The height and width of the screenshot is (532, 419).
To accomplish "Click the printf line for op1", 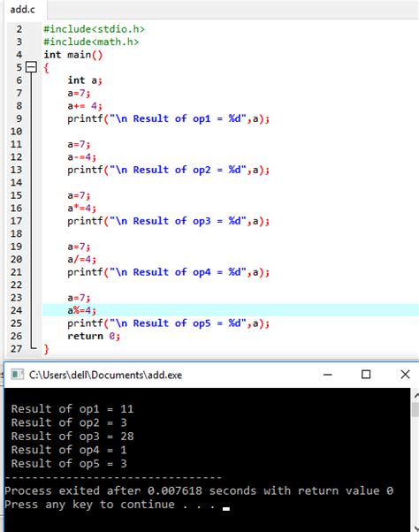I will (168, 118).
